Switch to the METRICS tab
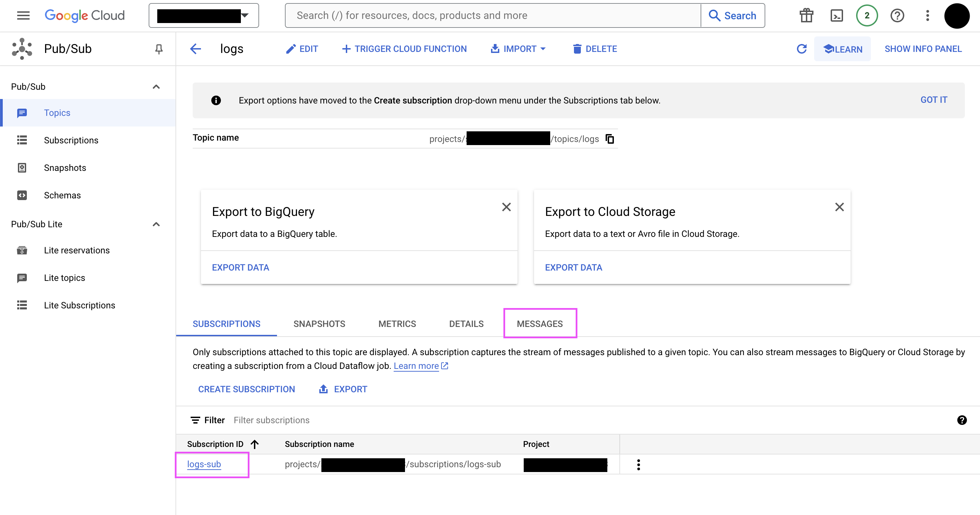The width and height of the screenshot is (980, 515). click(397, 324)
